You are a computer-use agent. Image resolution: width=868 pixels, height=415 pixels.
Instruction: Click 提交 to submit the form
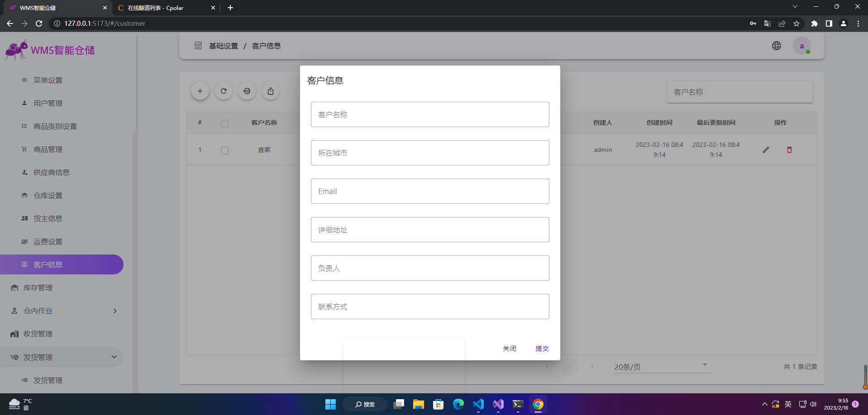coord(542,349)
